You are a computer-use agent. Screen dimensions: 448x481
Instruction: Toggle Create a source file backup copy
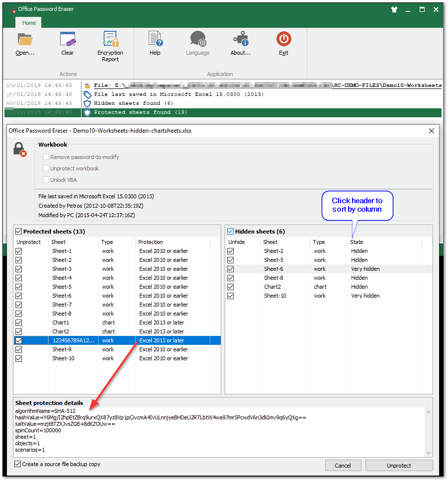click(18, 464)
